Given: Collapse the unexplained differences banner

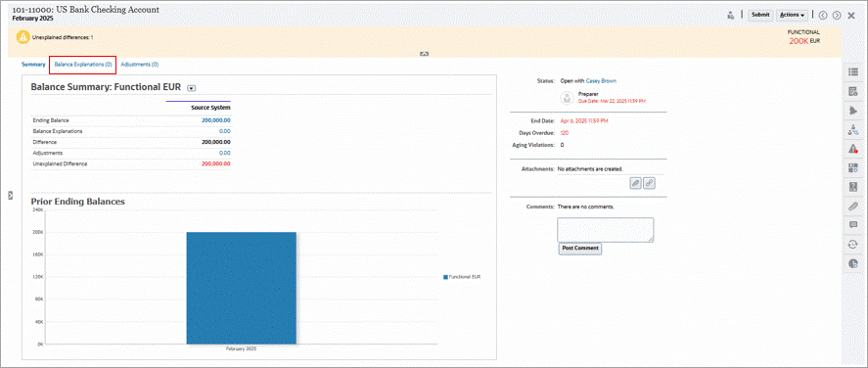Looking at the screenshot, I should (425, 54).
